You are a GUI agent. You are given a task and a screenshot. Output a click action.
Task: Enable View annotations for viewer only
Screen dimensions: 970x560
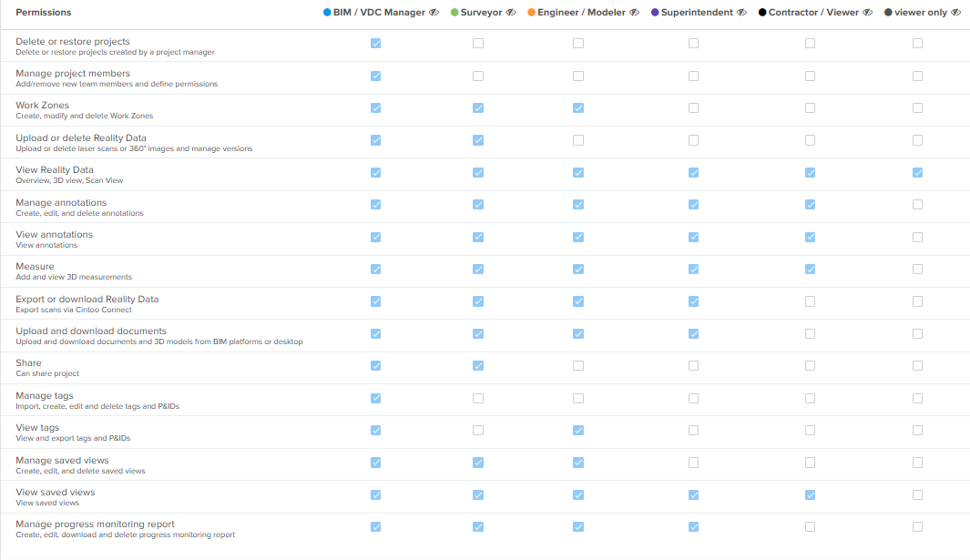point(917,237)
